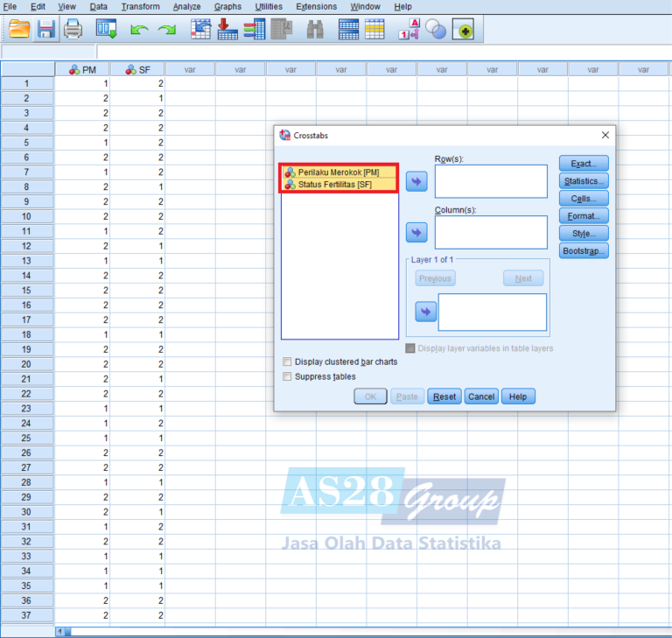
Task: Open the Transform menu
Action: pyautogui.click(x=140, y=6)
